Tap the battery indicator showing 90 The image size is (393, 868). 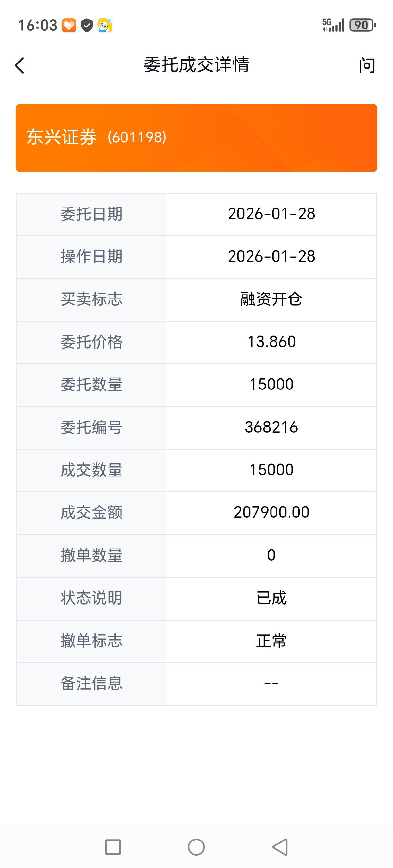pyautogui.click(x=363, y=25)
